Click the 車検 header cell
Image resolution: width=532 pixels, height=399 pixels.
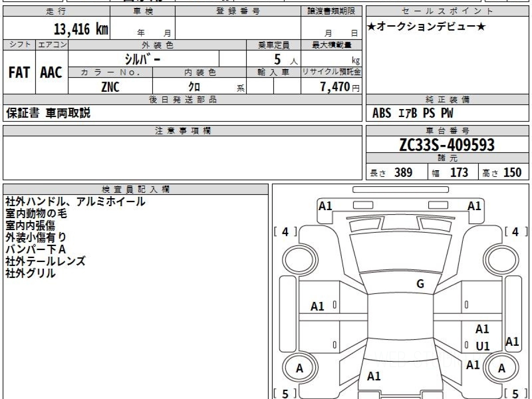point(142,12)
